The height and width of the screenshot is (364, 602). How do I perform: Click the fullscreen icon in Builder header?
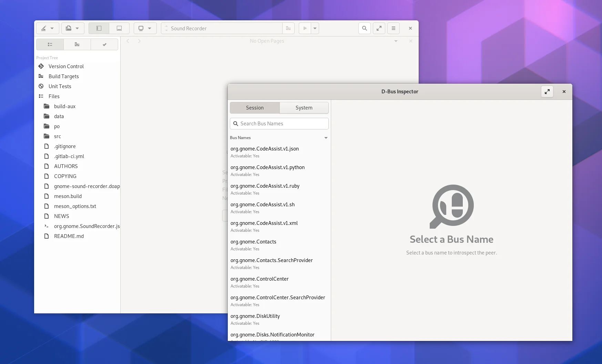pyautogui.click(x=379, y=28)
